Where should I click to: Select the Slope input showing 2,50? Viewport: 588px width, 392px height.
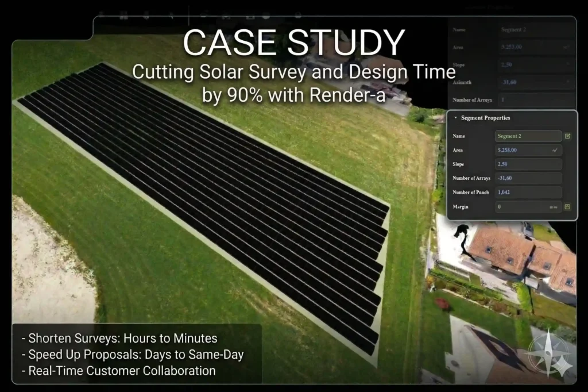(528, 164)
